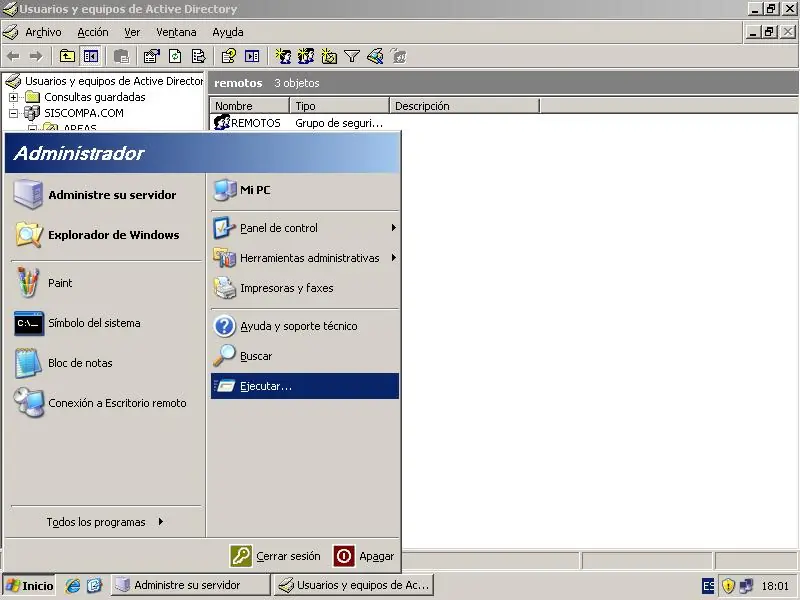Viewport: 800px width, 600px height.
Task: Select the root Usuarios y equipos tree node
Action: pos(113,81)
